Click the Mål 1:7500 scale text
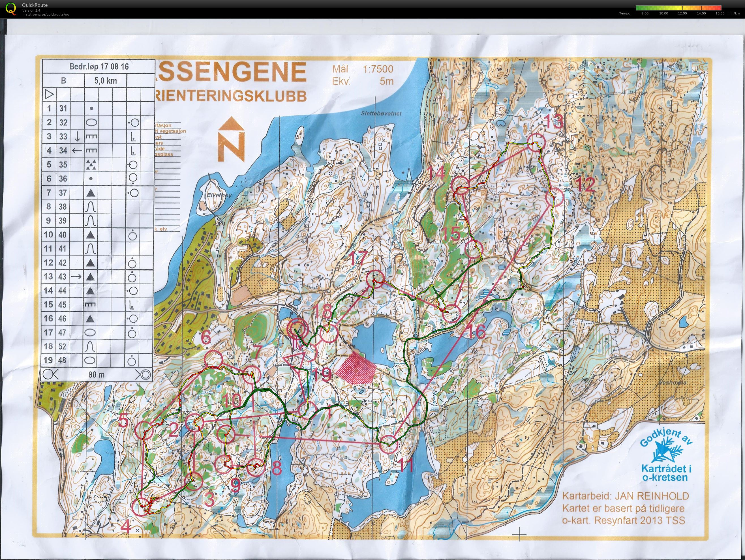This screenshot has width=745, height=560. point(362,69)
